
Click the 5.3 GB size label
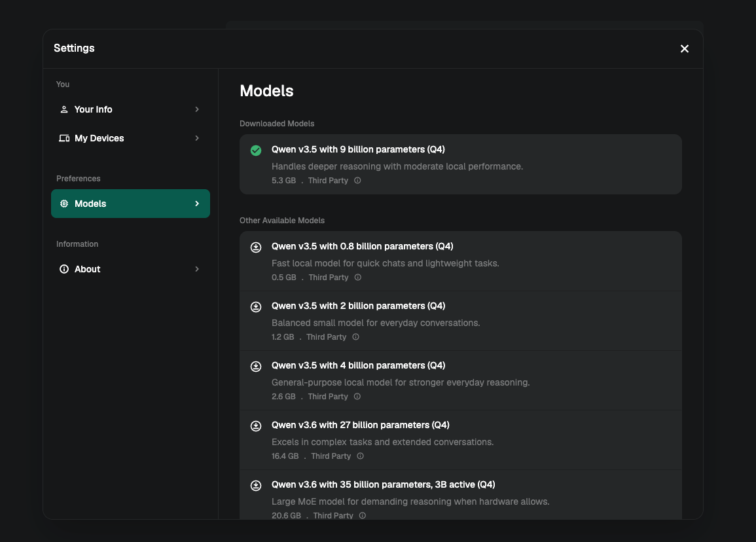pos(283,181)
